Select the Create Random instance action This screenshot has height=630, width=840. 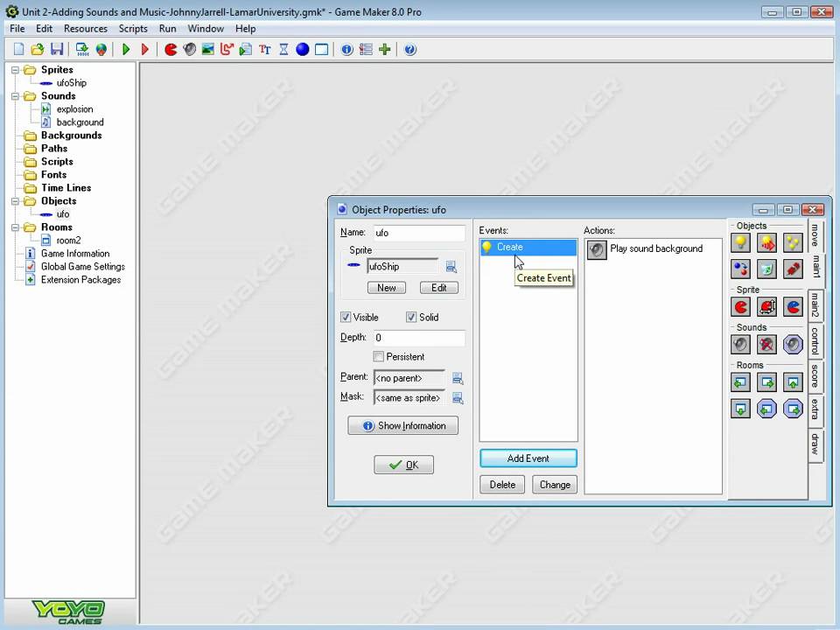pyautogui.click(x=793, y=242)
